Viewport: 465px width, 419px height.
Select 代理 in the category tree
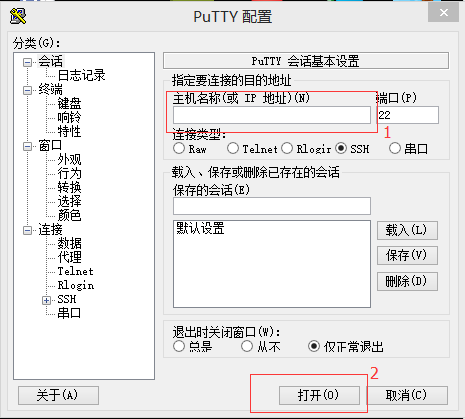(69, 257)
